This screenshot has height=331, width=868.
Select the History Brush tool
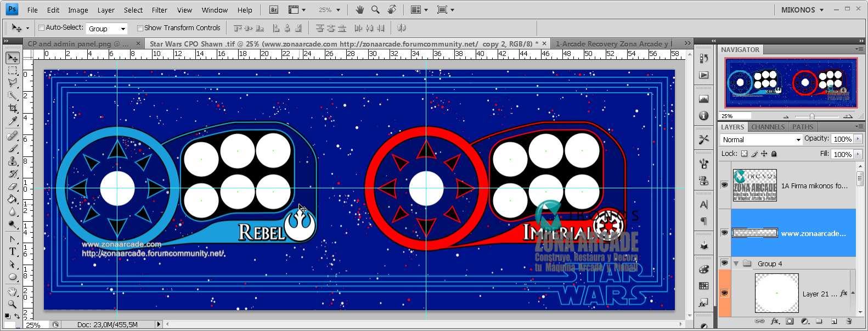[x=13, y=173]
